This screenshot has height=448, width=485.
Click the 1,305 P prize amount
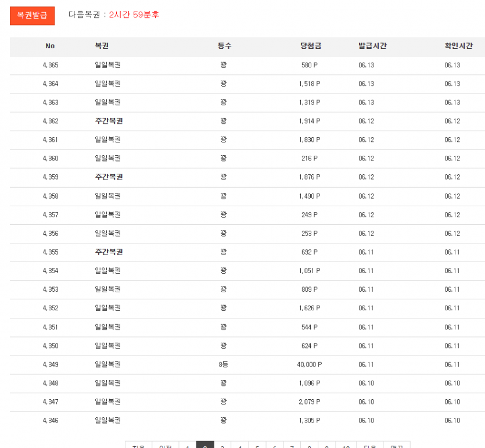pos(310,421)
